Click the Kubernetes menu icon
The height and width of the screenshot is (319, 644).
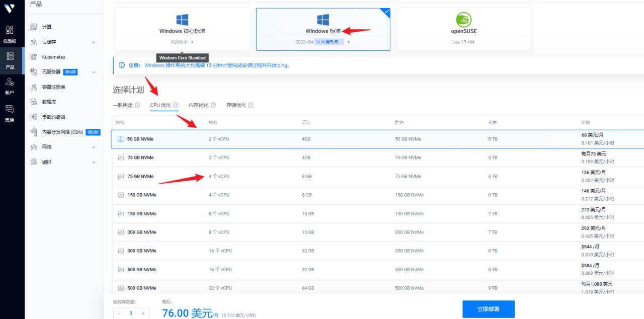point(34,57)
